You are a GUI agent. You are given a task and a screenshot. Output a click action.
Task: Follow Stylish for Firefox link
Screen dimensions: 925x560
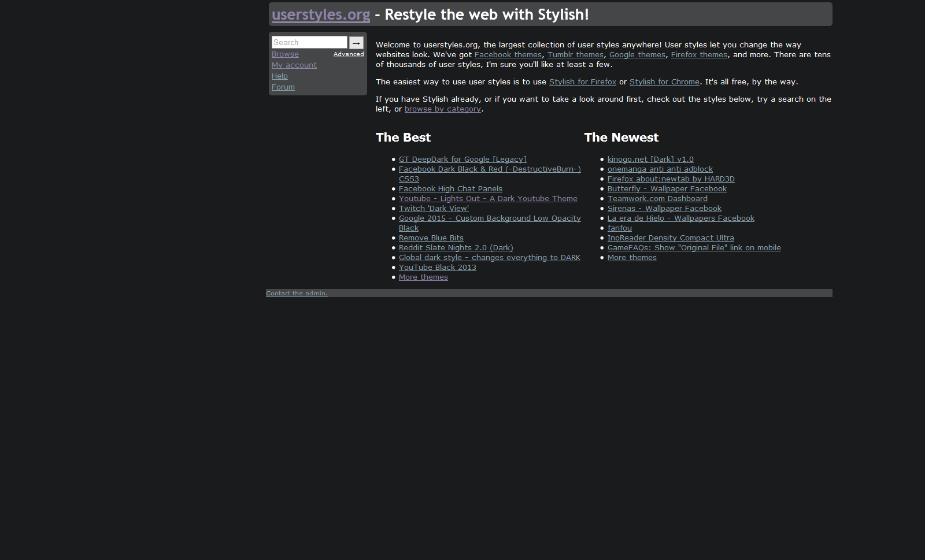pyautogui.click(x=583, y=82)
